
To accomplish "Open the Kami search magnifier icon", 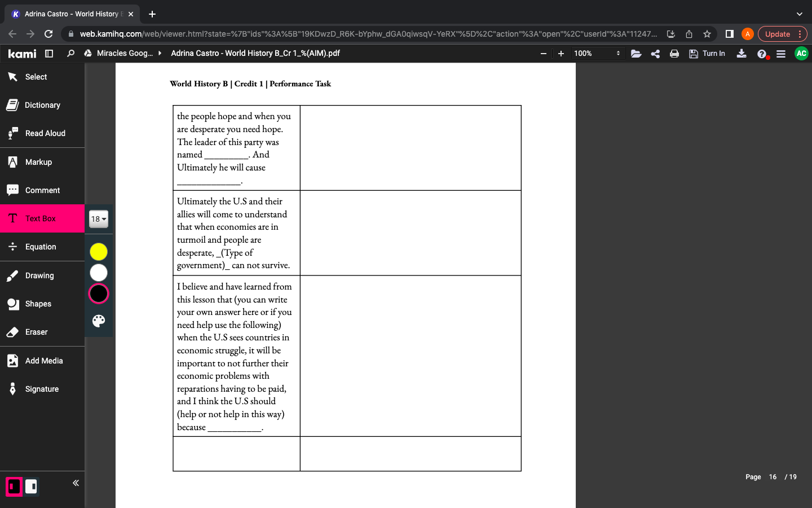I will (70, 54).
